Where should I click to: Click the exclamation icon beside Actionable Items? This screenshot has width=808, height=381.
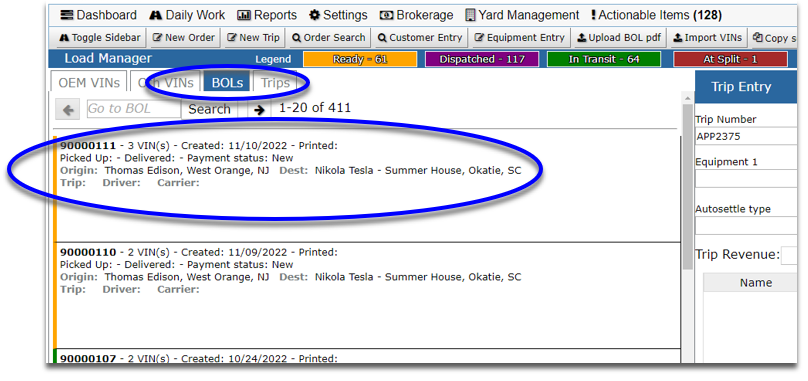[594, 15]
